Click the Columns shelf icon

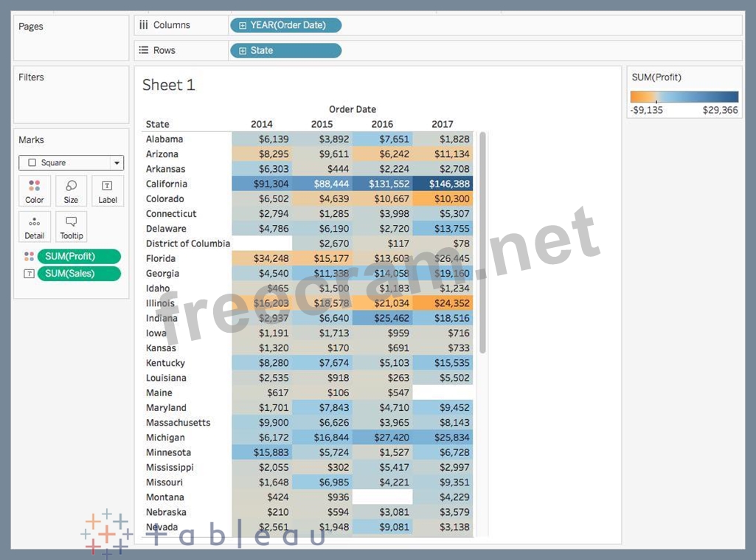[x=144, y=25]
